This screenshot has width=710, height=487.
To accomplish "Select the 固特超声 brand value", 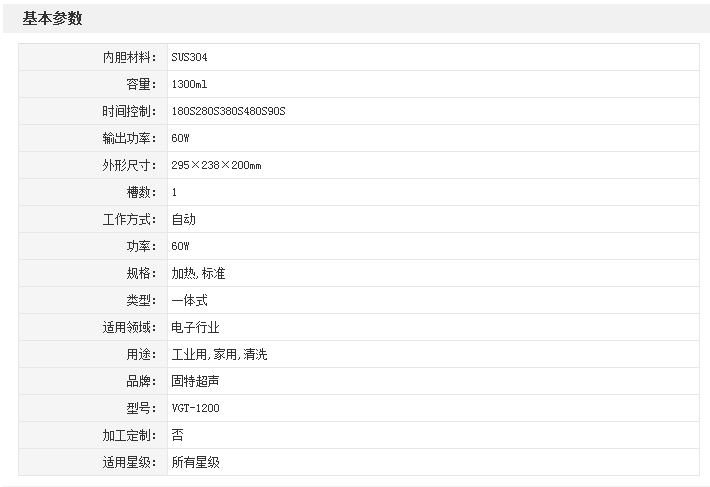I will [195, 381].
